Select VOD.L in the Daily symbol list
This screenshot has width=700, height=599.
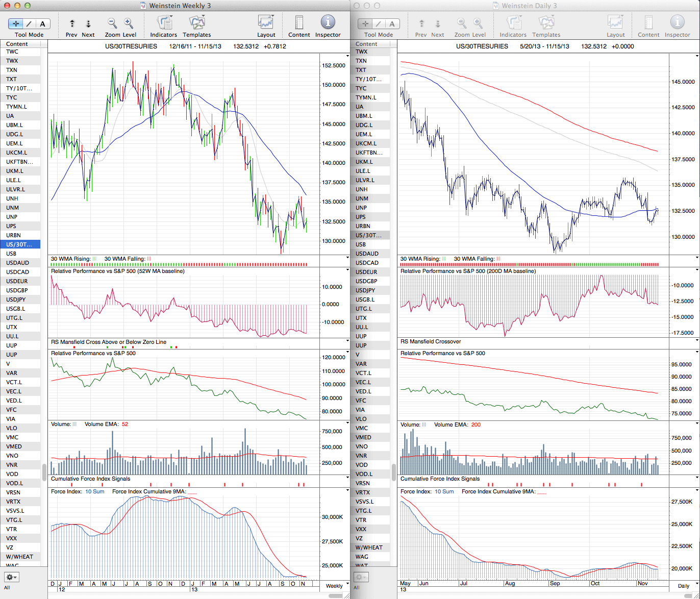coord(363,474)
